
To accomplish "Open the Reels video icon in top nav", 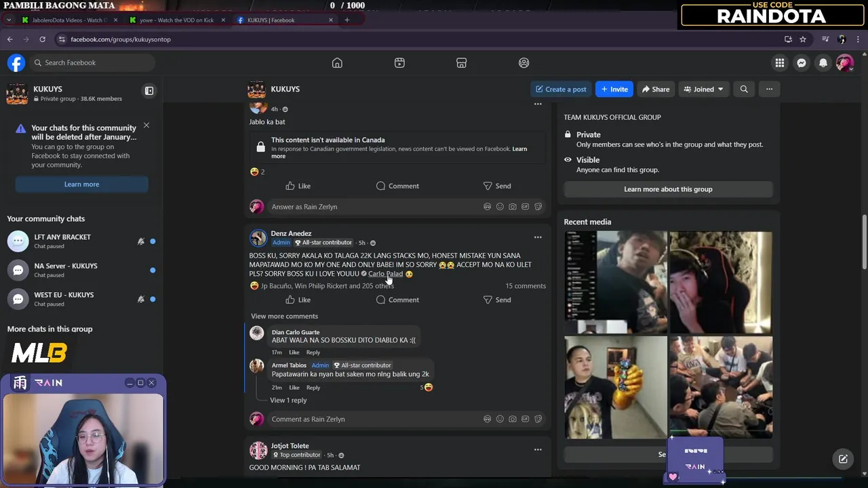I will pyautogui.click(x=399, y=62).
